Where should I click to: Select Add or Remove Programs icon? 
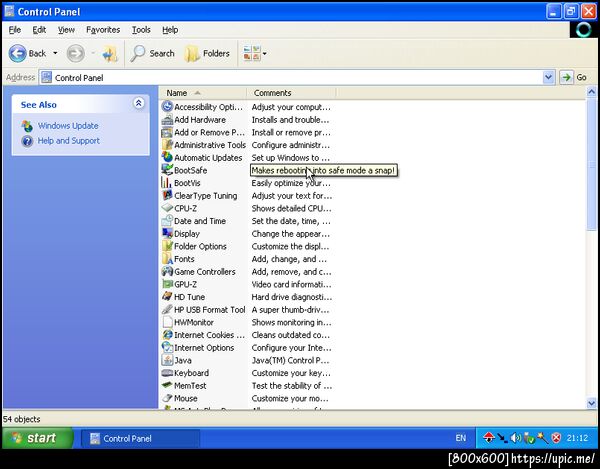click(x=167, y=132)
